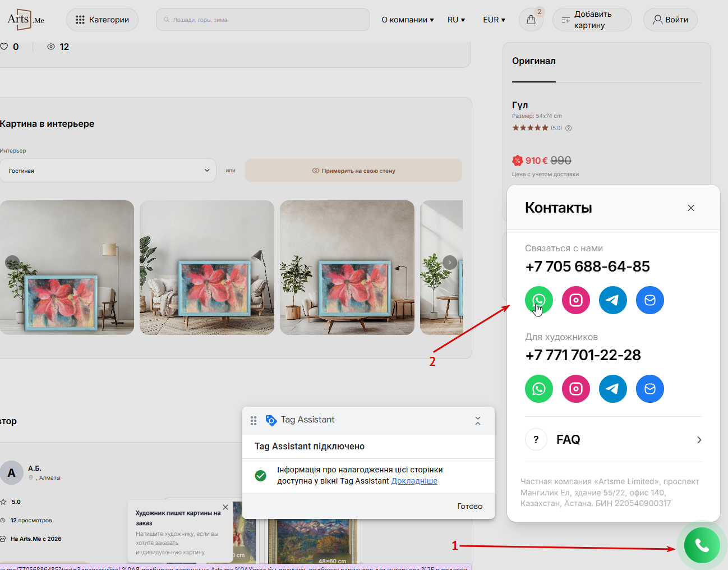Click 'Цена с учетом доставки' text
728x570 pixels.
[x=545, y=174]
